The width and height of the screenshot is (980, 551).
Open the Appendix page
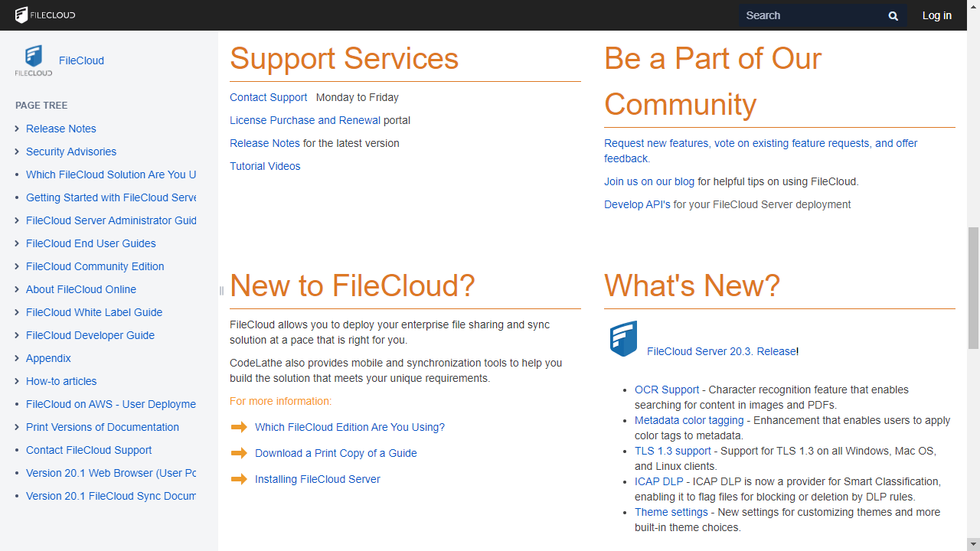48,358
